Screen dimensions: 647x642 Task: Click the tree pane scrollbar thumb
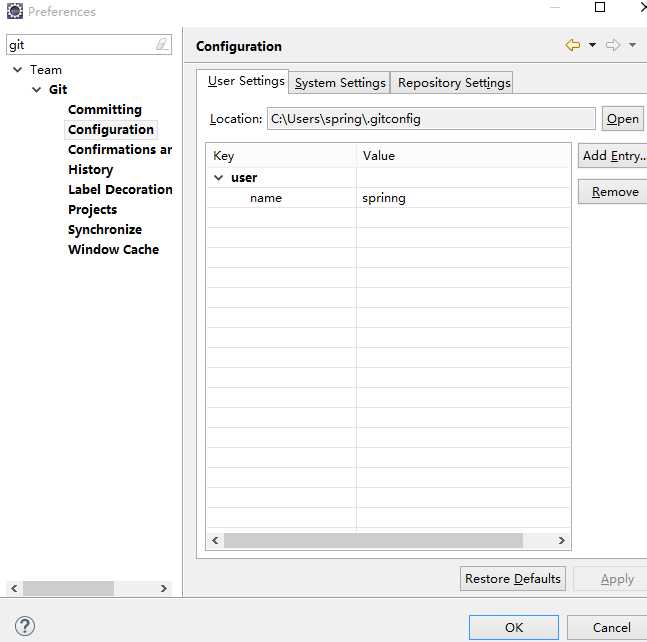click(x=68, y=588)
